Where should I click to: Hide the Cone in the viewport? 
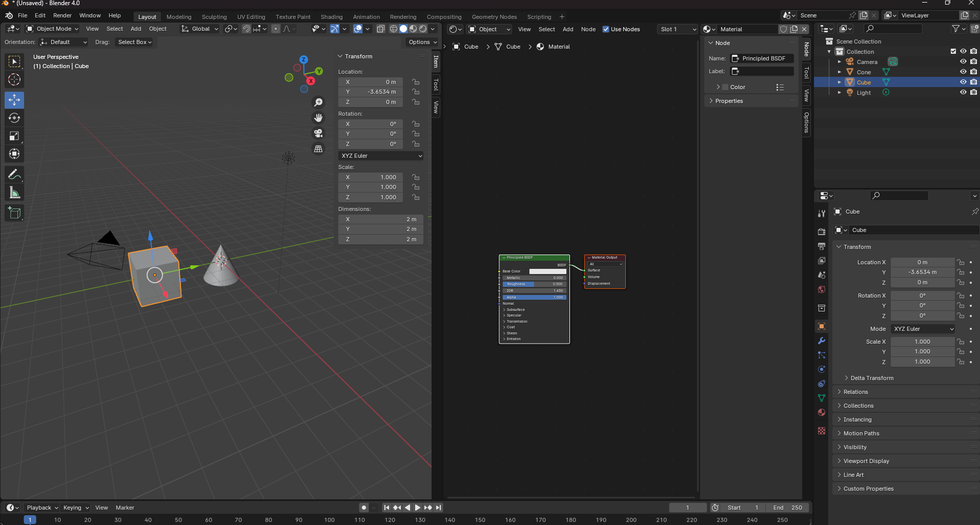click(963, 72)
